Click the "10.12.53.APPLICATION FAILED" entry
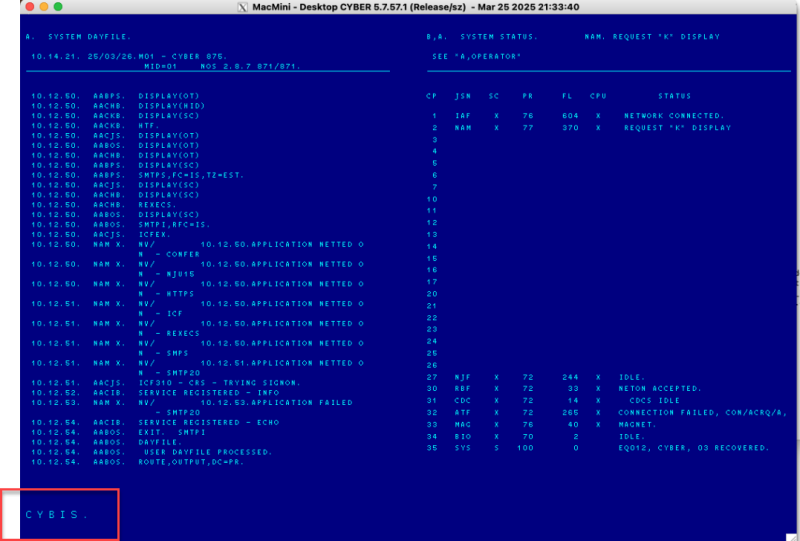Viewport: 800px width, 541px height. tap(277, 403)
